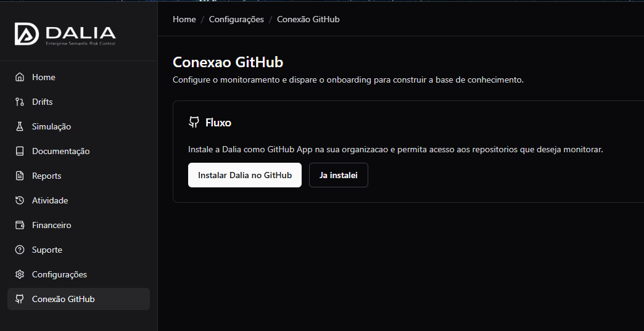Viewport: 644px width, 331px height.
Task: Select the active Conexão GitHub sidebar item
Action: [78, 298]
